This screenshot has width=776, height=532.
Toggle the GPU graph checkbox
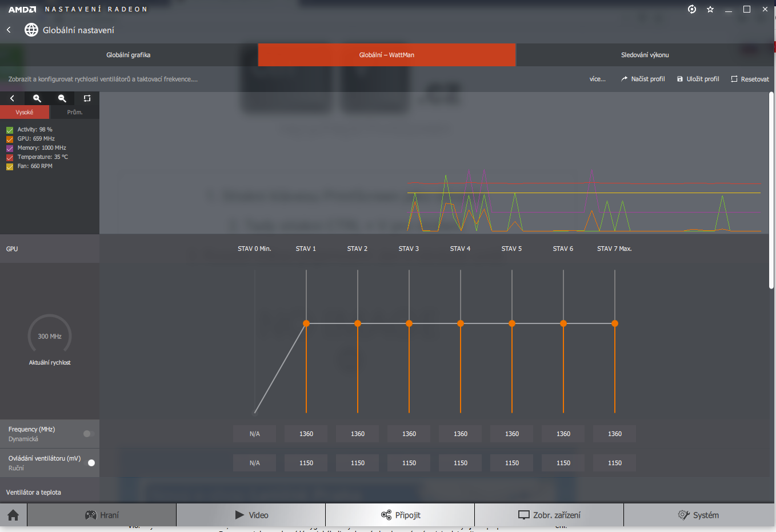pyautogui.click(x=10, y=139)
